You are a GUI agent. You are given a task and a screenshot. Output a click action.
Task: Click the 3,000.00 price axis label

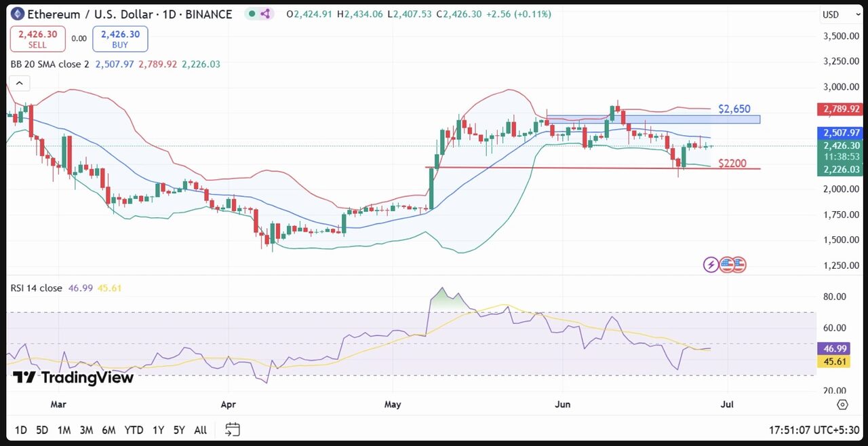[841, 87]
